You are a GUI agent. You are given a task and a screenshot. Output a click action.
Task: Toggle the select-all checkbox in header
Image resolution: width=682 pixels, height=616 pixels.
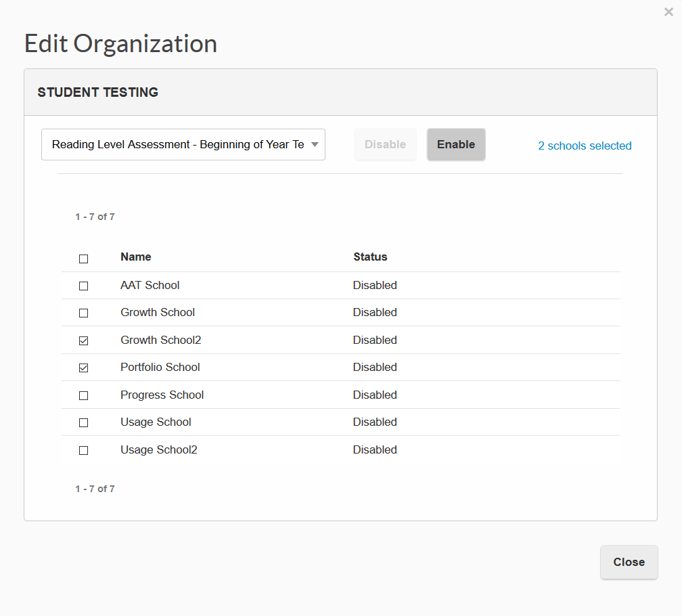83,259
